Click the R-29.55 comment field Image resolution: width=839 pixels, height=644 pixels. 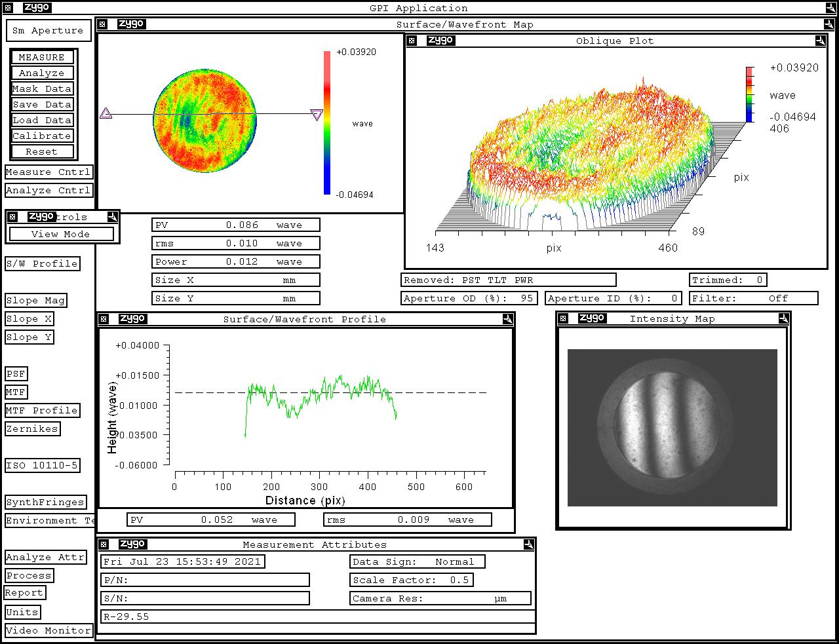click(x=318, y=616)
